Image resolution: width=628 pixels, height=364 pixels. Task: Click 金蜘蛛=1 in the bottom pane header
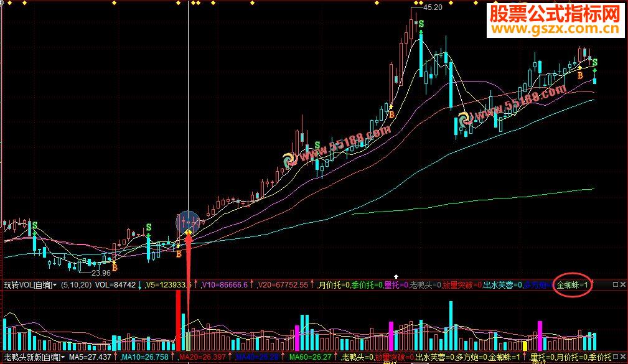pos(505,357)
